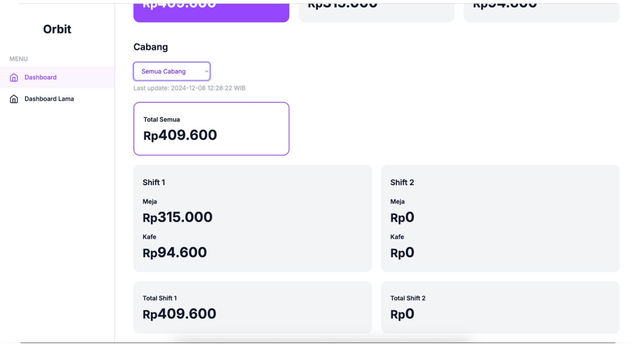Viewport: 644px width, 344px height.
Task: Click the Total Shift 1 card
Action: point(253,307)
